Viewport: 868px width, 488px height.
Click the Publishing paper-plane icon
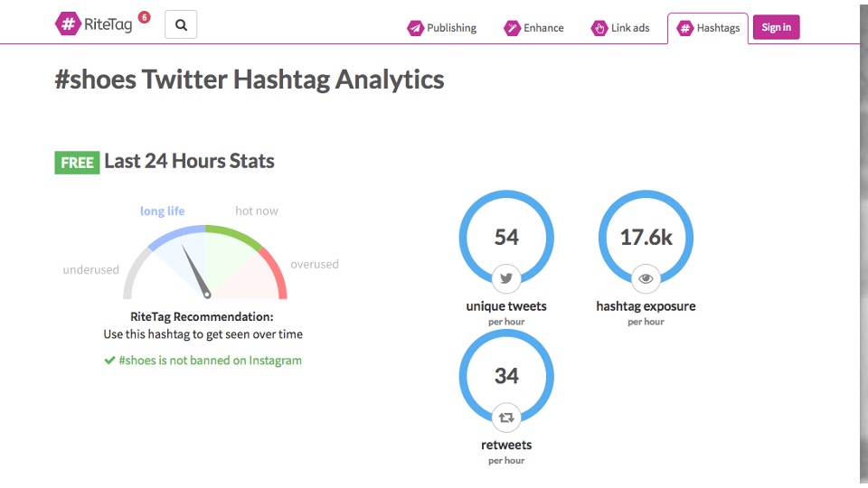tap(415, 28)
